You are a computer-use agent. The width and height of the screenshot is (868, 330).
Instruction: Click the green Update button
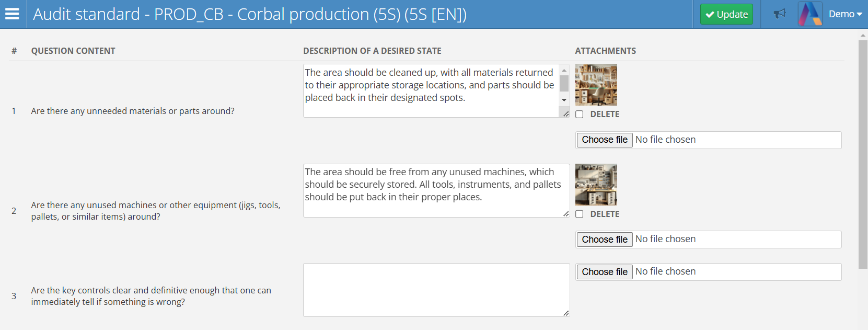click(726, 14)
